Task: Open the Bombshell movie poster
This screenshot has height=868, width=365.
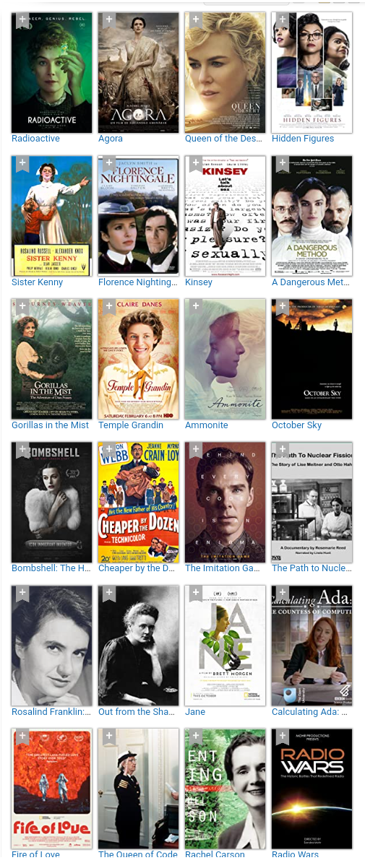Action: point(52,503)
